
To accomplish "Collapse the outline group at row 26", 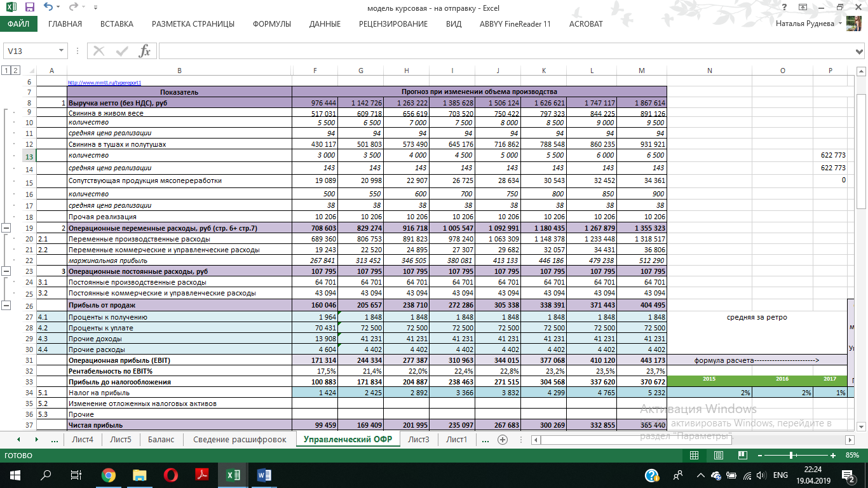I will point(6,306).
